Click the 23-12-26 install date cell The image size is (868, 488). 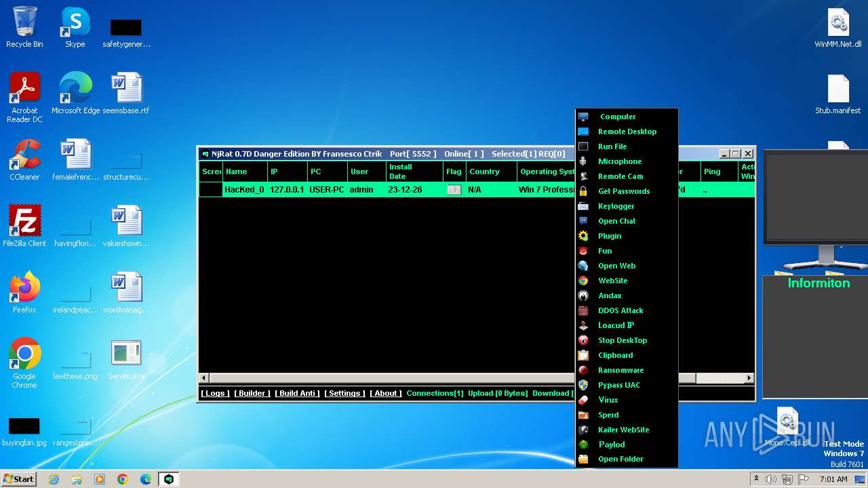click(405, 190)
